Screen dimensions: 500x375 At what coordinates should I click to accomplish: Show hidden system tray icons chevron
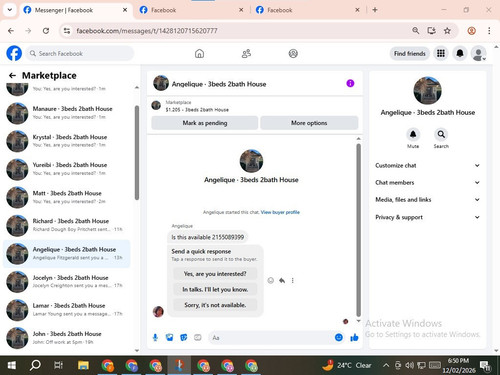[x=386, y=365]
